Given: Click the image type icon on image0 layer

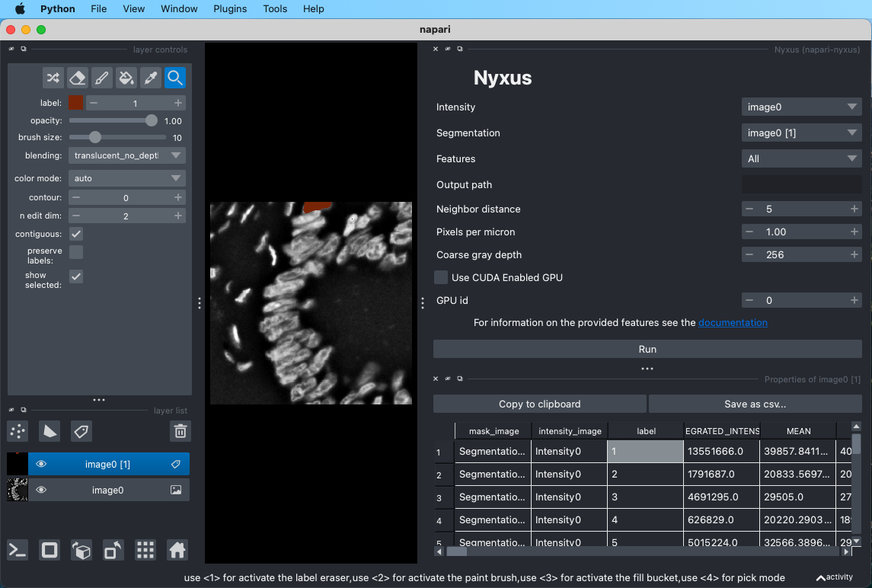Looking at the screenshot, I should [x=176, y=490].
